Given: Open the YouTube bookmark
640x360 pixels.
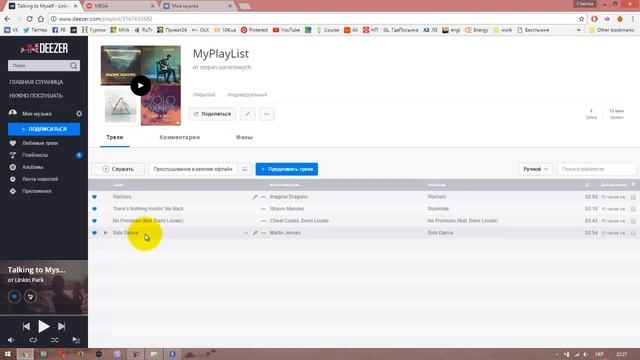Looking at the screenshot, I should click(x=286, y=30).
